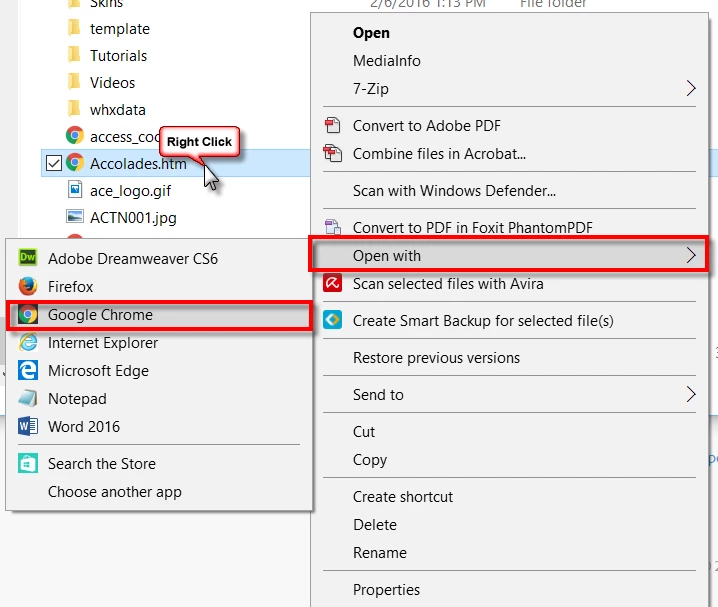Click the Videos folder icon

click(x=74, y=82)
